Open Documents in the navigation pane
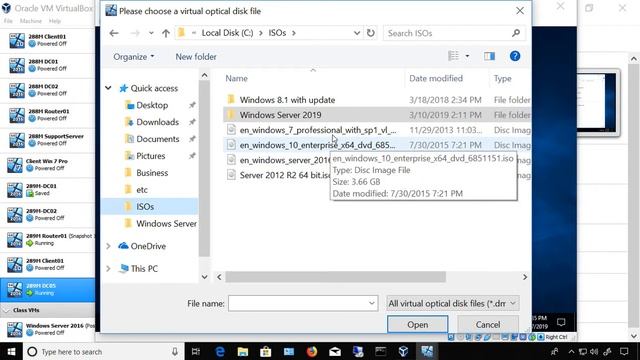The image size is (640, 360). pos(158,139)
